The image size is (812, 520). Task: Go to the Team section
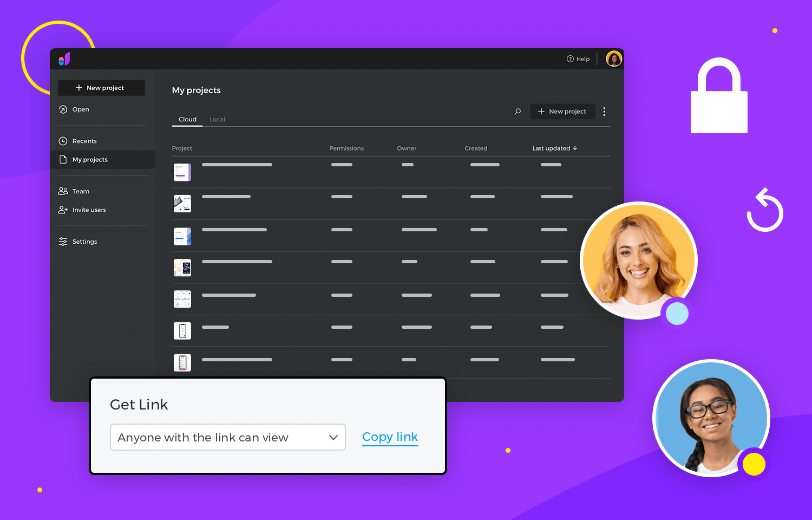(x=80, y=191)
